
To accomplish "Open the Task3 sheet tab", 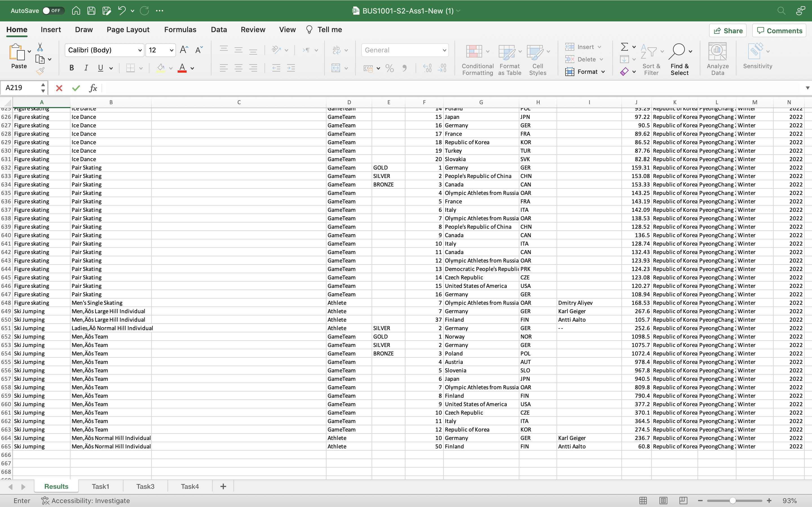I will coord(145,486).
